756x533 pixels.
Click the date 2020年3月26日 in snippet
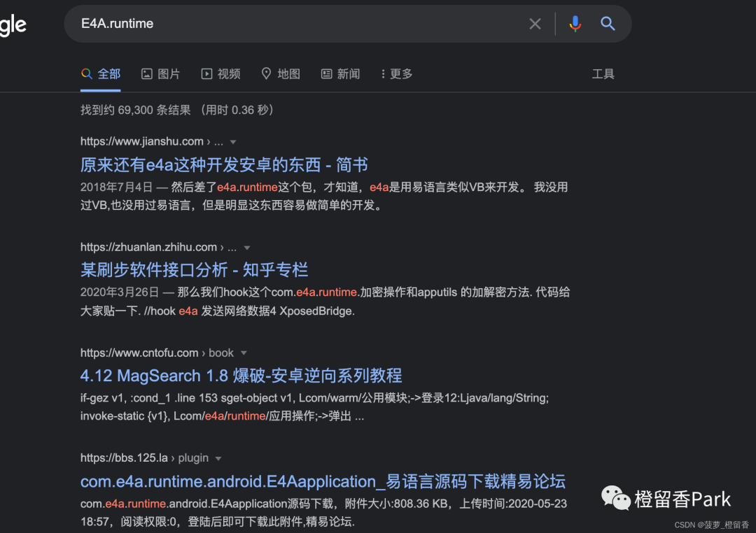120,292
